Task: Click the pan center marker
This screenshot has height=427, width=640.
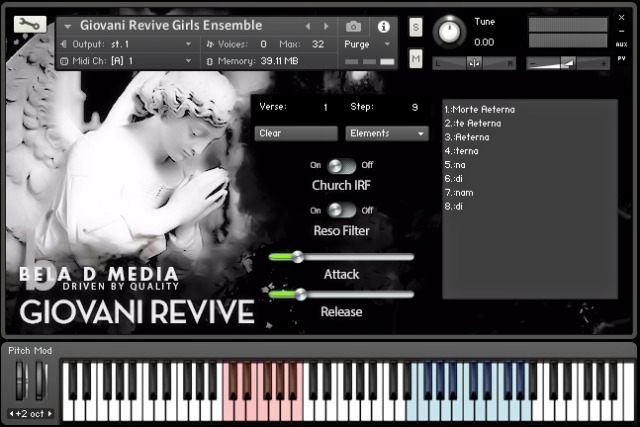Action: click(x=474, y=63)
